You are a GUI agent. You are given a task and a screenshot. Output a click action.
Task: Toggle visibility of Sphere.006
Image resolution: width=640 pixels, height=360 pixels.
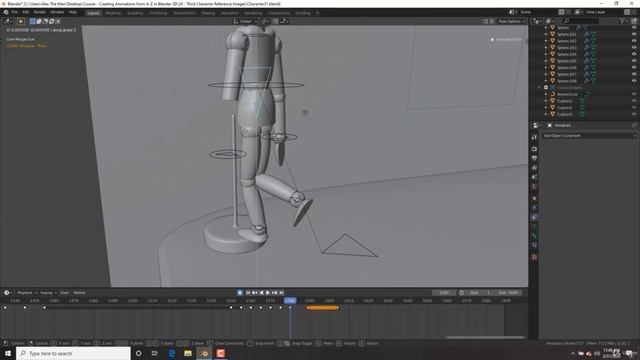click(634, 68)
